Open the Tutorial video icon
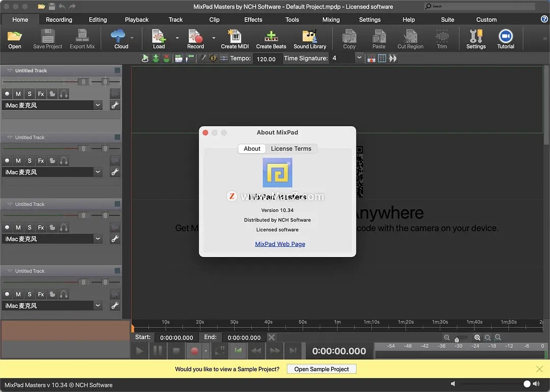The height and width of the screenshot is (392, 550). (x=506, y=39)
